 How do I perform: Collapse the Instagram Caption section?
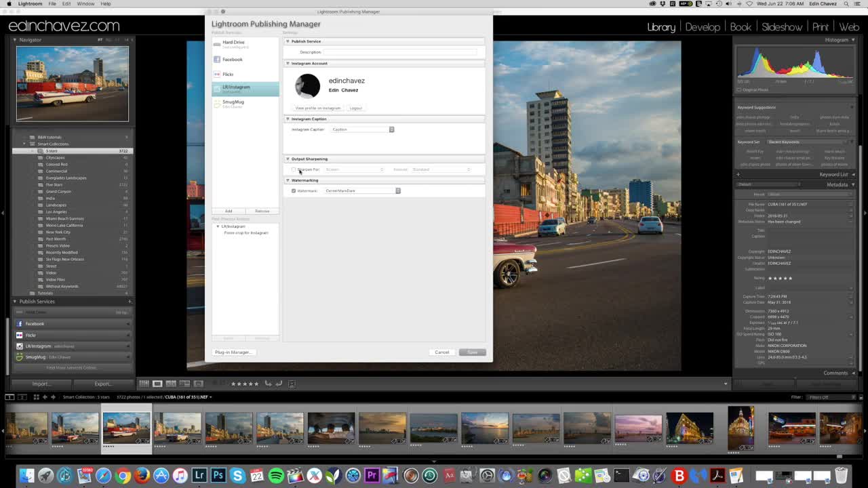point(288,119)
